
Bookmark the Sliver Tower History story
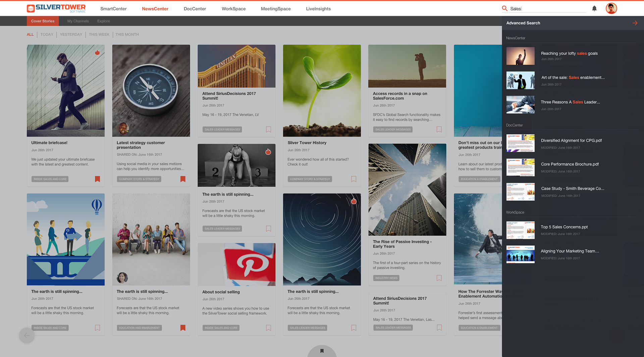(354, 179)
